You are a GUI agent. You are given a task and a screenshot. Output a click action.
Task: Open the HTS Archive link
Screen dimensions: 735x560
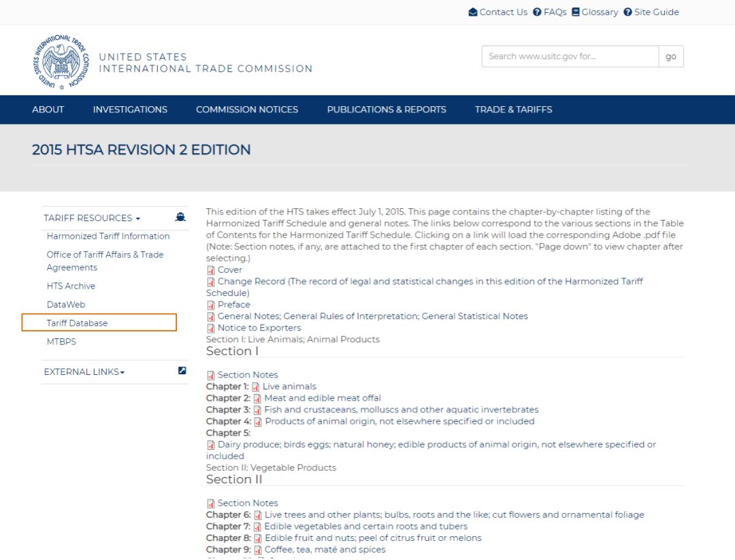click(x=71, y=286)
